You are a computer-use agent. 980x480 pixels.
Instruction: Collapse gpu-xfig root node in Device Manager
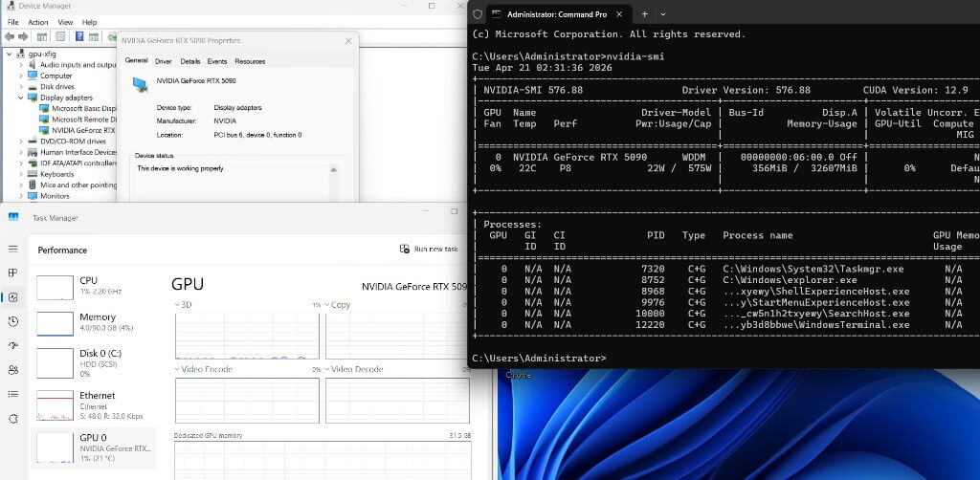tap(10, 54)
